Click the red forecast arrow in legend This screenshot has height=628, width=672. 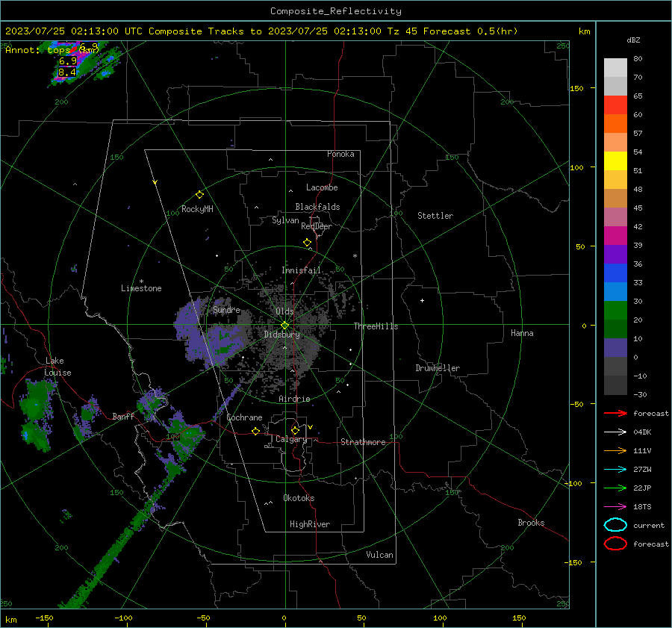pos(615,413)
